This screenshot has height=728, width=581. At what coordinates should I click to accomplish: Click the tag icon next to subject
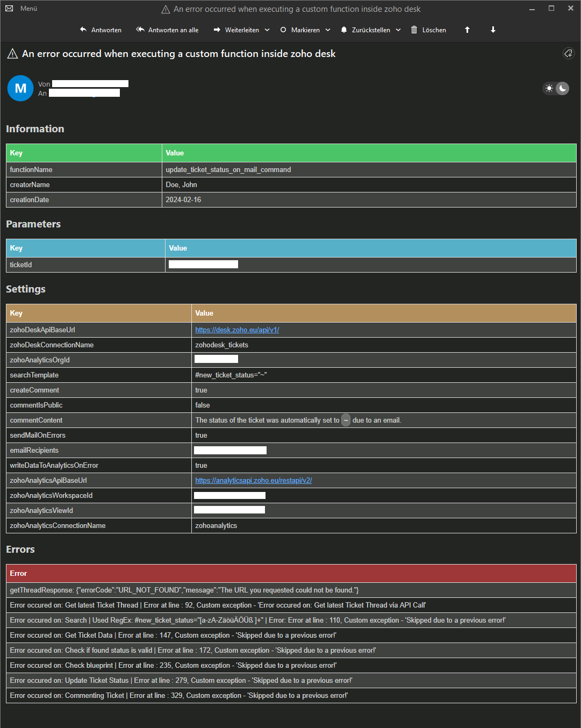pos(568,53)
